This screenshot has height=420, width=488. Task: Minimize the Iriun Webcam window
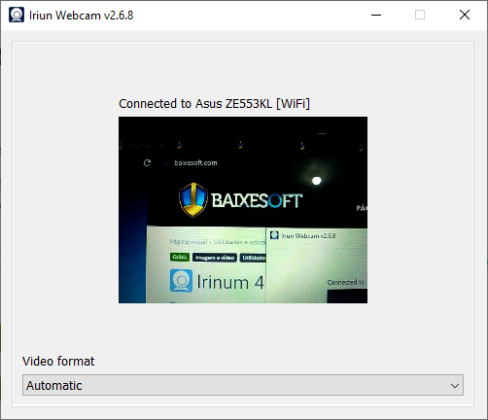376,15
